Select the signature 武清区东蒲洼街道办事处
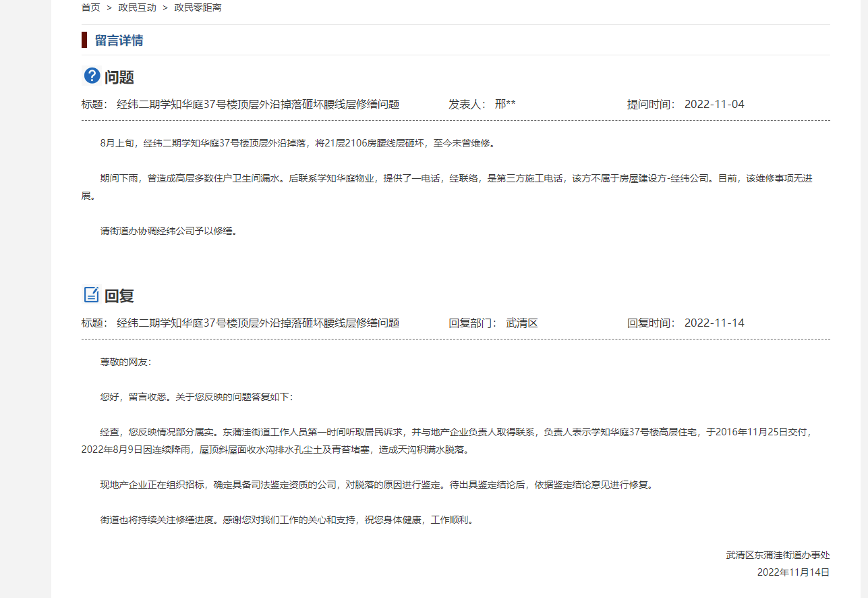Viewport: 868px width, 598px height. click(778, 555)
